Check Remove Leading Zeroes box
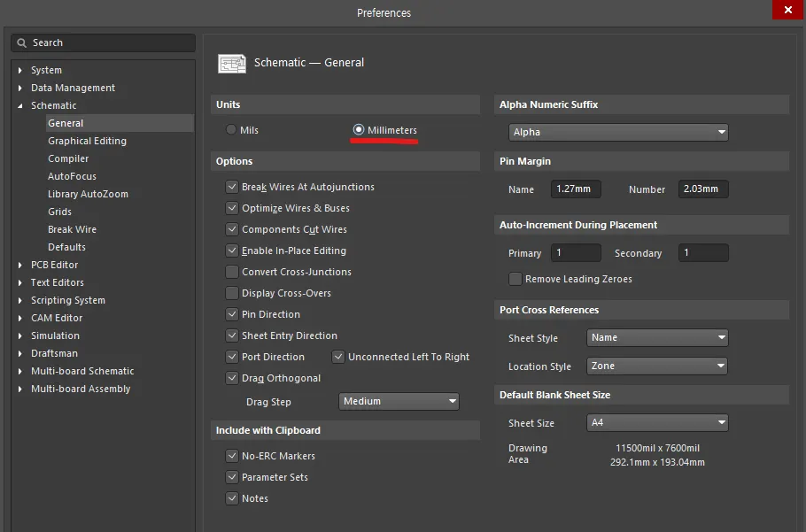806x532 pixels. point(515,279)
